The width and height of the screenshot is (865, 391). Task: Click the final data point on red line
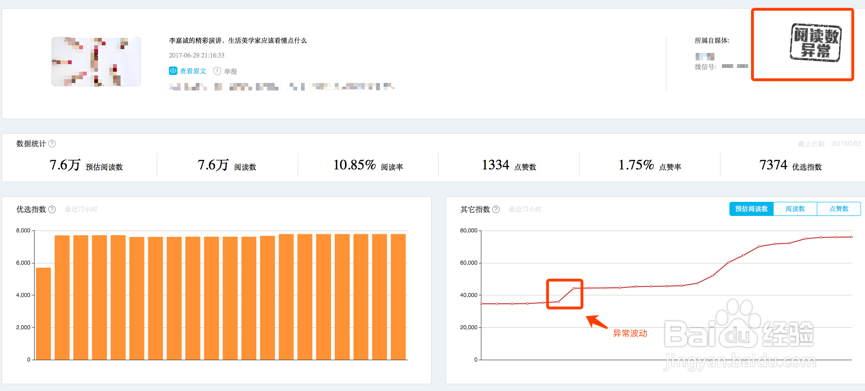pos(852,237)
